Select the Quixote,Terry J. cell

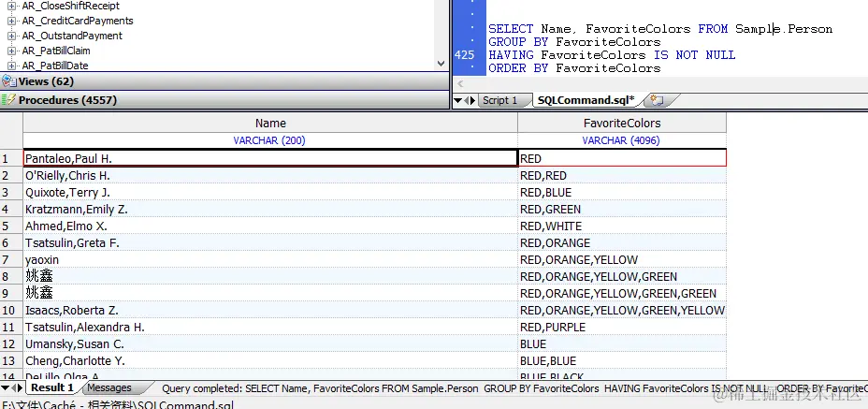pyautogui.click(x=270, y=192)
